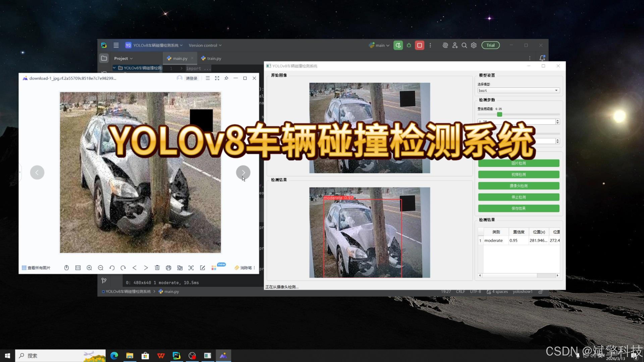Click the confidence threshold slider handle

(499, 114)
